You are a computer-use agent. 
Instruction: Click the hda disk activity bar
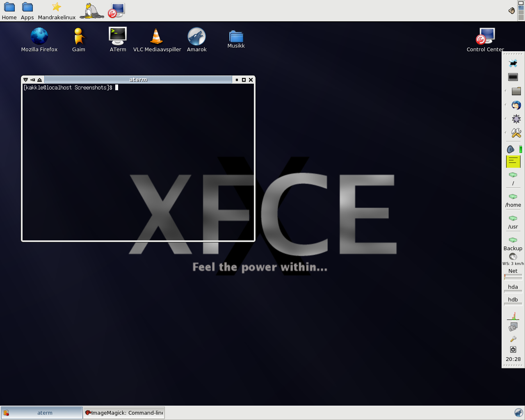513,292
